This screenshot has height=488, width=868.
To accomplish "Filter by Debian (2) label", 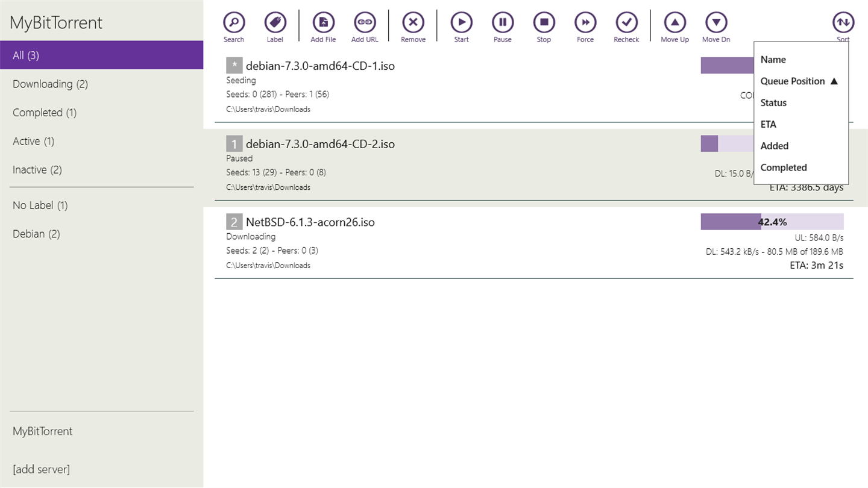I will coord(101,234).
